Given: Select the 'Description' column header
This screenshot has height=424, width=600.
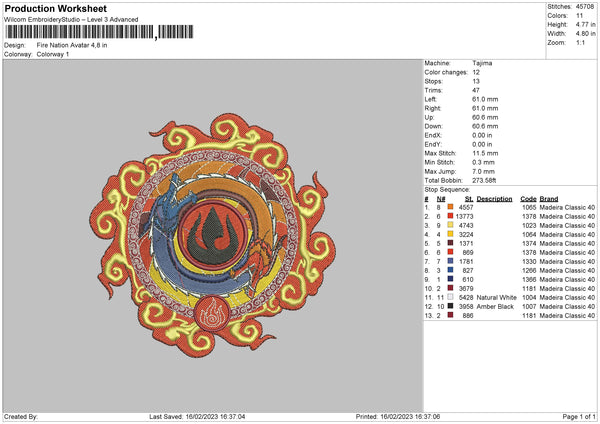Looking at the screenshot, I should [494, 199].
